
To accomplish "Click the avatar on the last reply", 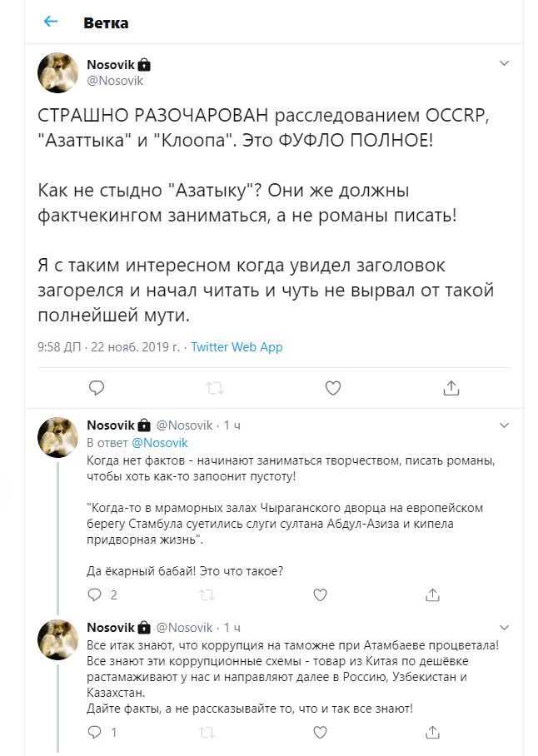I will pos(58,639).
